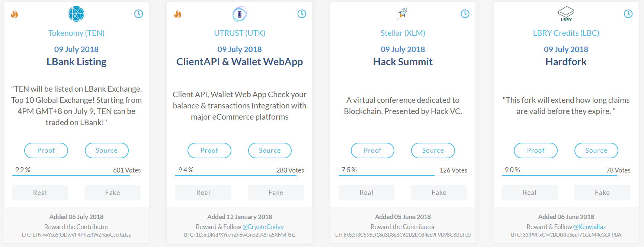Click the Stellar rocket logo icon
The image size is (644, 247).
click(x=403, y=13)
